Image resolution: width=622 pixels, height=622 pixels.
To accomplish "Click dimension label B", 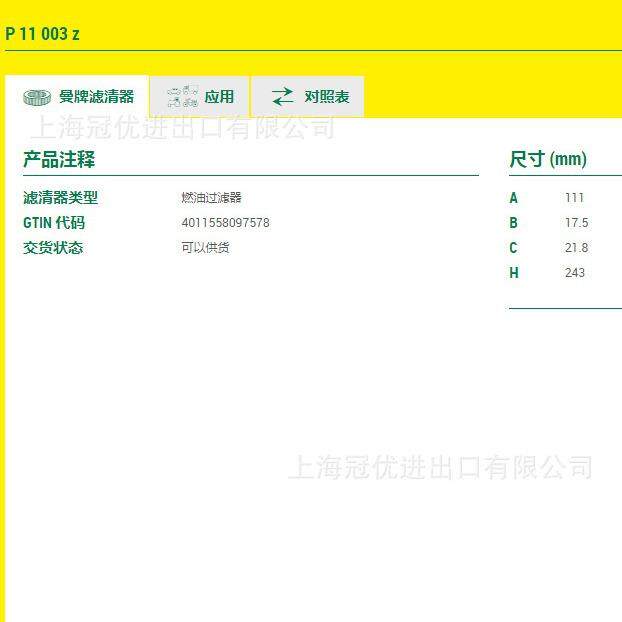I will 514,223.
